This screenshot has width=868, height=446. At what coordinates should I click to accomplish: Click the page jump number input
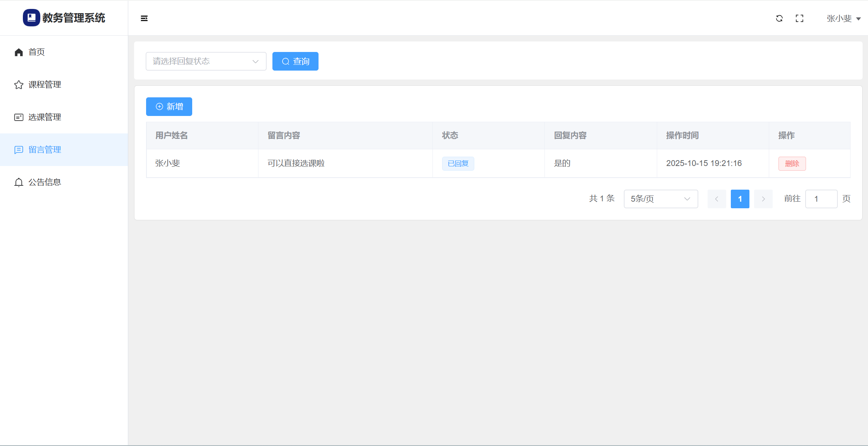pyautogui.click(x=821, y=199)
